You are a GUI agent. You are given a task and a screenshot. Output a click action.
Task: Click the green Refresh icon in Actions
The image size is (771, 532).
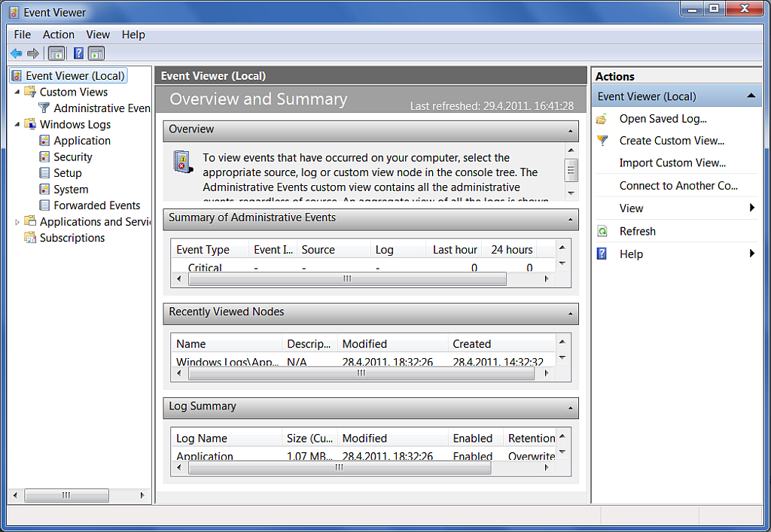[x=602, y=231]
